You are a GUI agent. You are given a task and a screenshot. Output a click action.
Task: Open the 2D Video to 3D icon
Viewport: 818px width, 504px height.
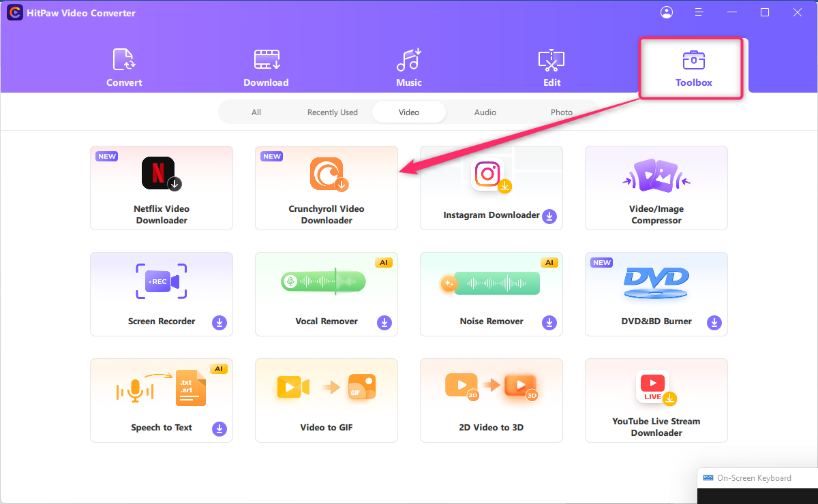(x=491, y=387)
